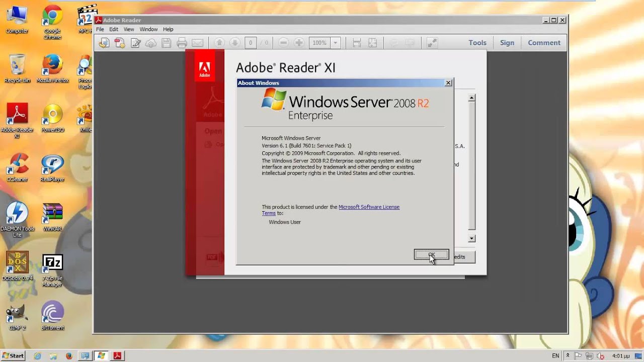Screen dimensions: 644x362
Task: Click the scroll up arrow in About Reader
Action: [471, 98]
